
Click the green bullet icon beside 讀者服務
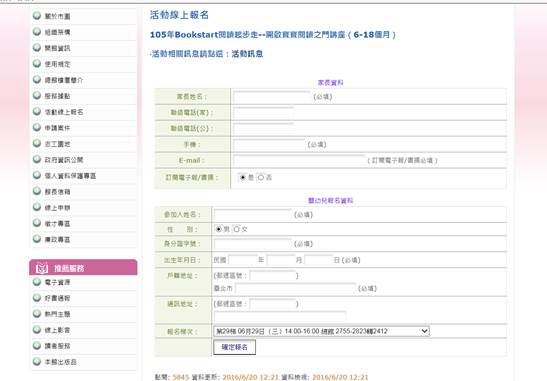37,346
